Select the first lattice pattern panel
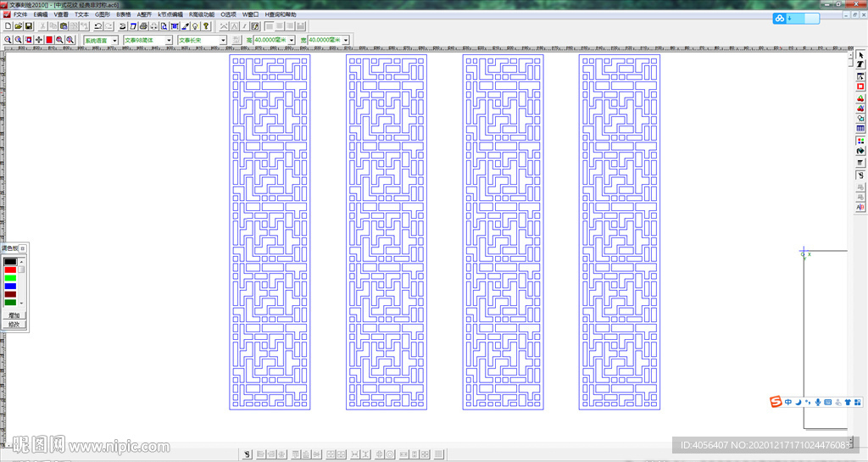Viewport: 868px width, 462px height. pyautogui.click(x=270, y=231)
